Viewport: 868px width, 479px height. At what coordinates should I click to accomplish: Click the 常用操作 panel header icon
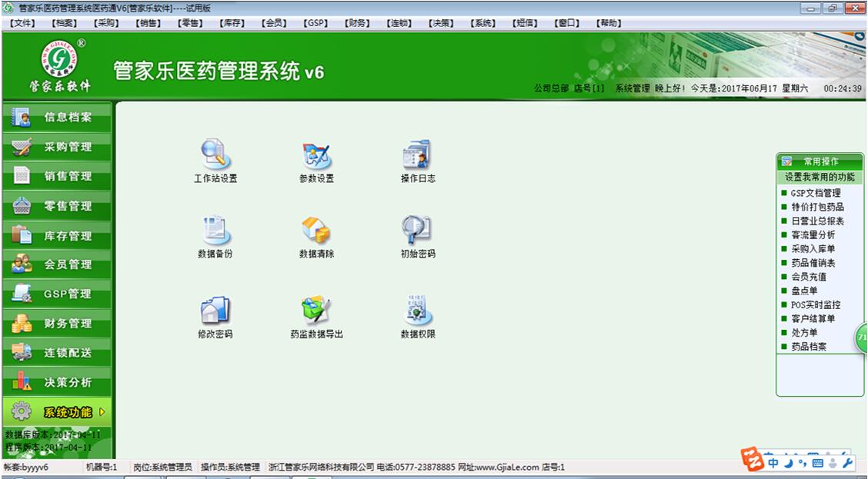pyautogui.click(x=786, y=161)
